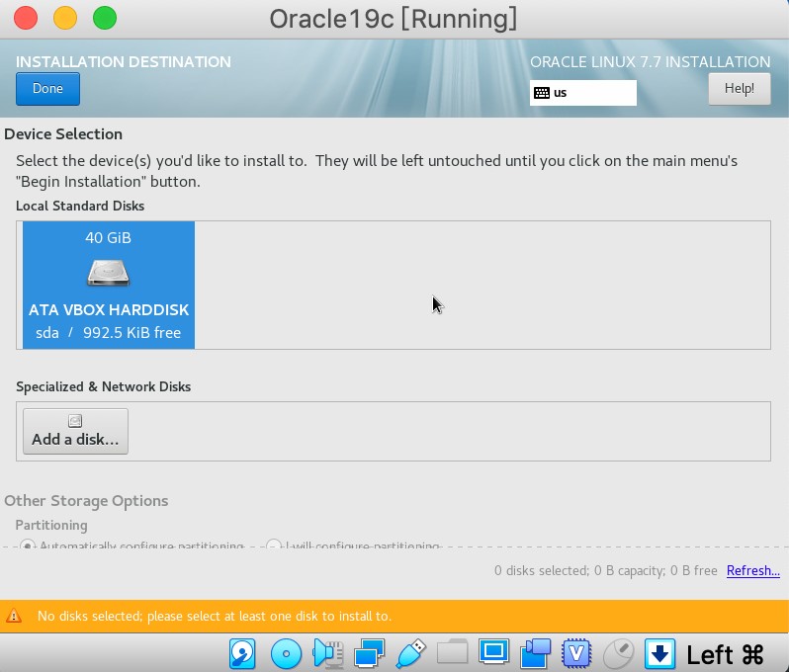
Task: Select the 40 GiB ATA VBOX HARDDISK
Action: tap(109, 285)
